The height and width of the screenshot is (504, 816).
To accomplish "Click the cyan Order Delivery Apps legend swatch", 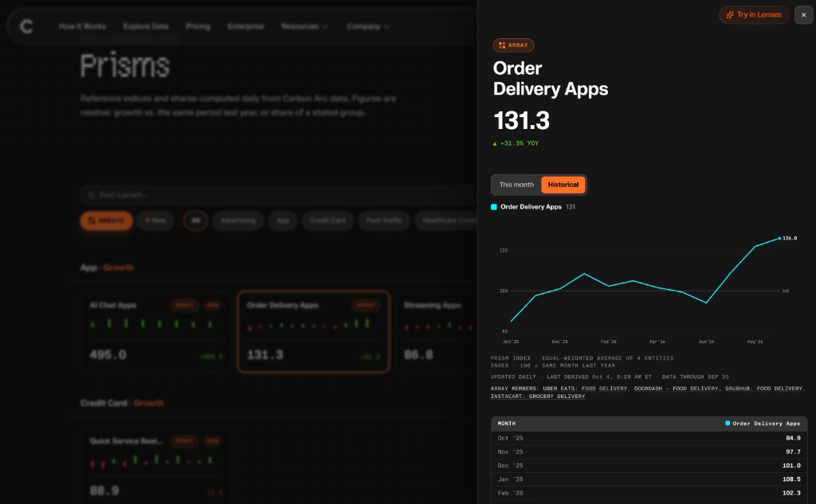I will pos(494,207).
